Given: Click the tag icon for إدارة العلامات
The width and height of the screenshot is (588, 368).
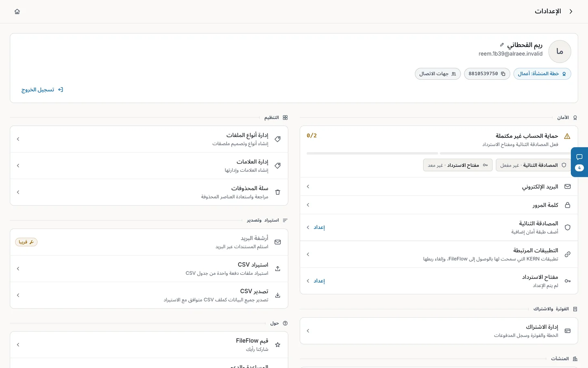Looking at the screenshot, I should pyautogui.click(x=278, y=166).
